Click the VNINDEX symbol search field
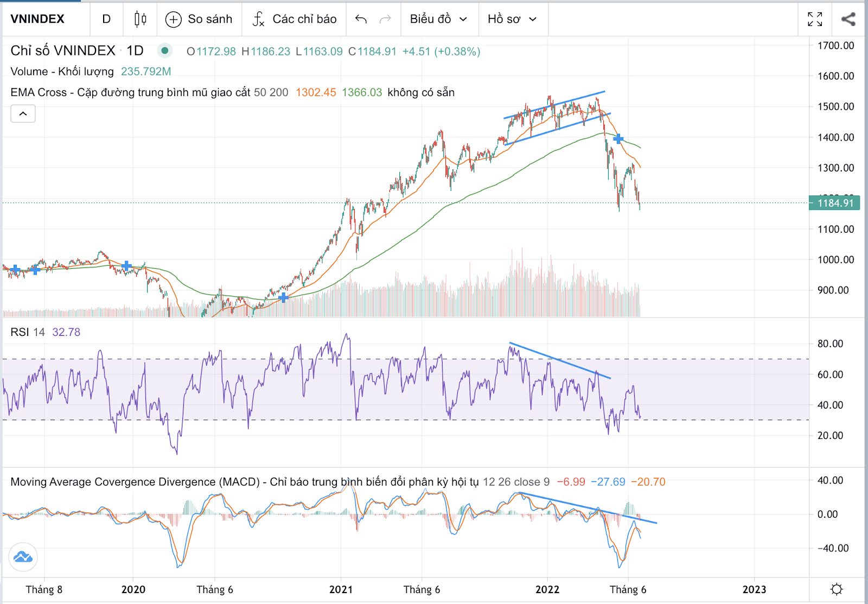Viewport: 868px width, 604px height. click(38, 20)
